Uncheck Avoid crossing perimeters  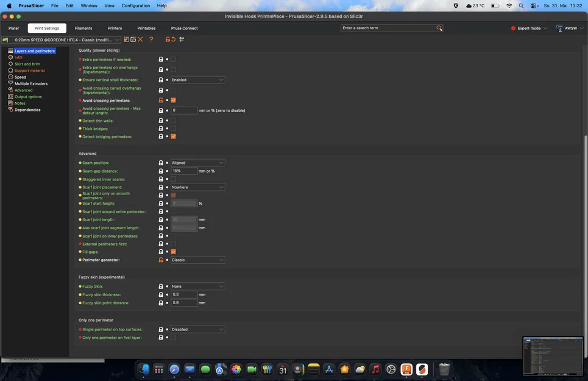[x=173, y=100]
